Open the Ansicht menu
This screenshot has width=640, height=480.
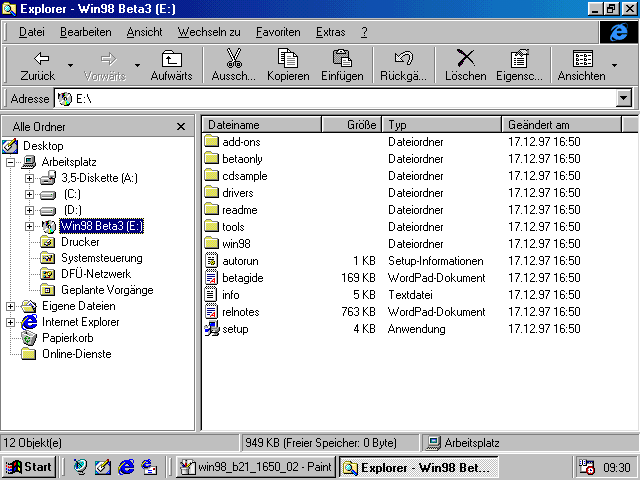144,32
